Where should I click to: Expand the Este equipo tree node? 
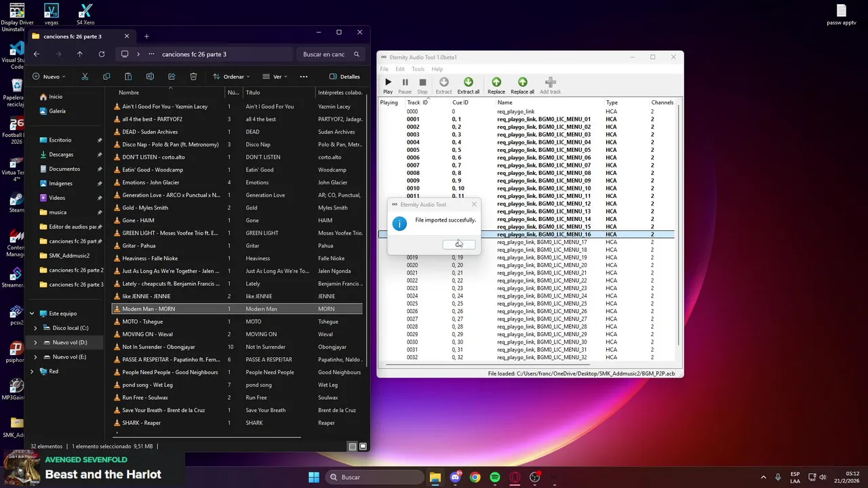(31, 314)
